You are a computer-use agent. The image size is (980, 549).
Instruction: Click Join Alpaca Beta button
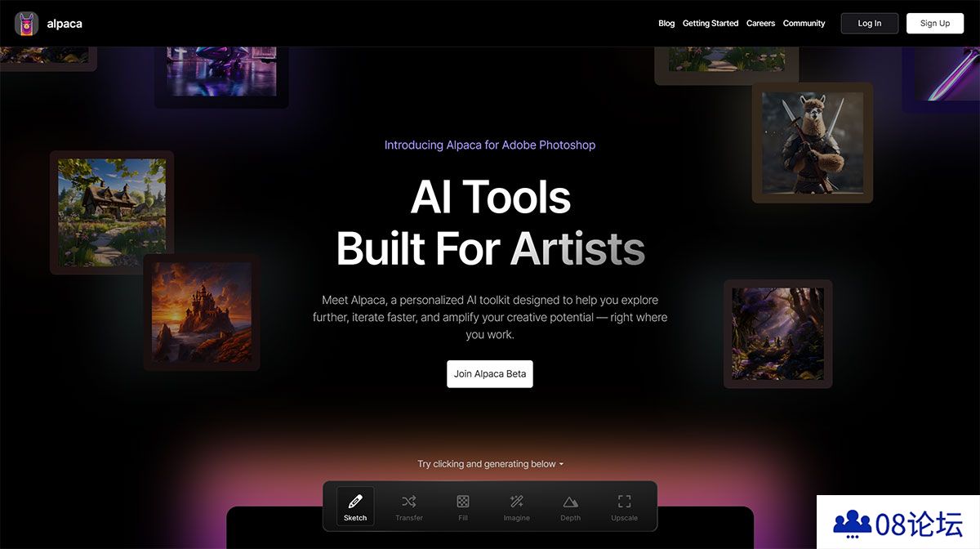490,373
